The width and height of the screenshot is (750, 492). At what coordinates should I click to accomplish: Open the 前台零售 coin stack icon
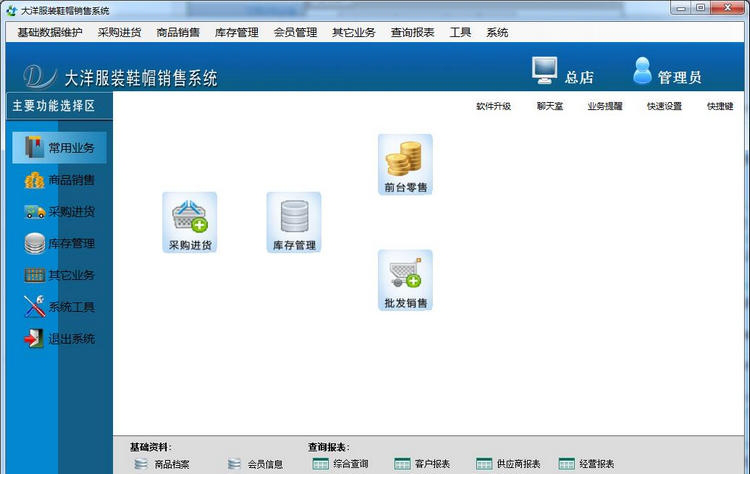(405, 164)
